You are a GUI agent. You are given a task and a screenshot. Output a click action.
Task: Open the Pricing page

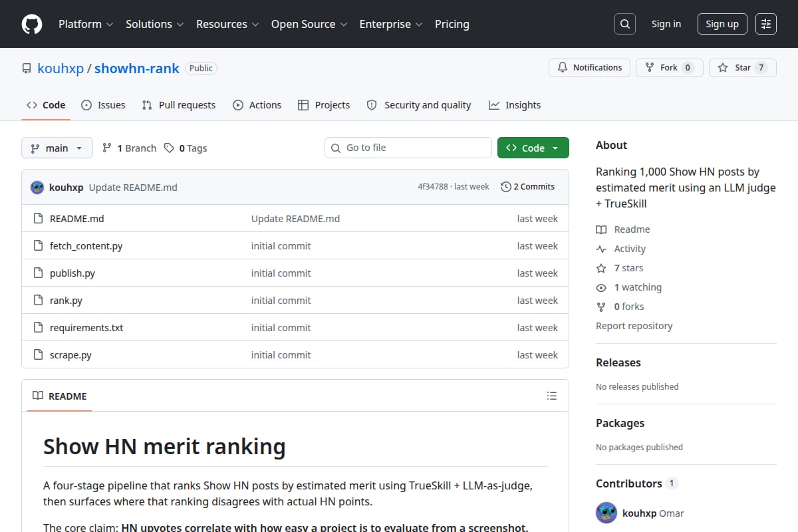click(x=452, y=24)
